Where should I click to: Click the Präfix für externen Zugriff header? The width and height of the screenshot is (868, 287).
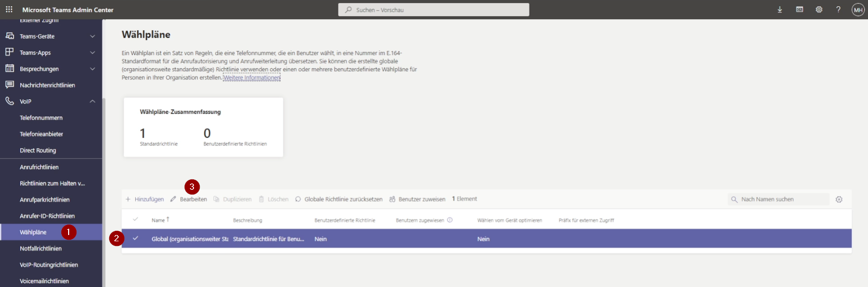click(x=586, y=220)
